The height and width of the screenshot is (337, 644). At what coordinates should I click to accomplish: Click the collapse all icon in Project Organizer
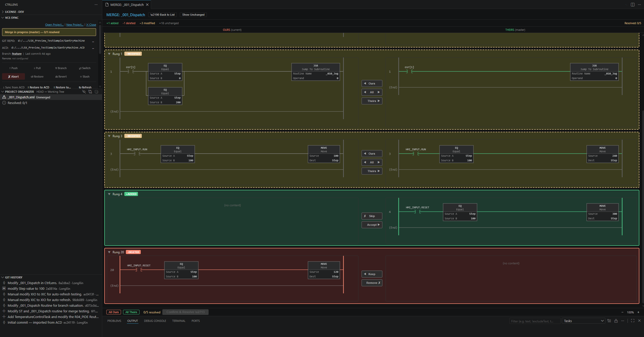pyautogui.click(x=97, y=92)
